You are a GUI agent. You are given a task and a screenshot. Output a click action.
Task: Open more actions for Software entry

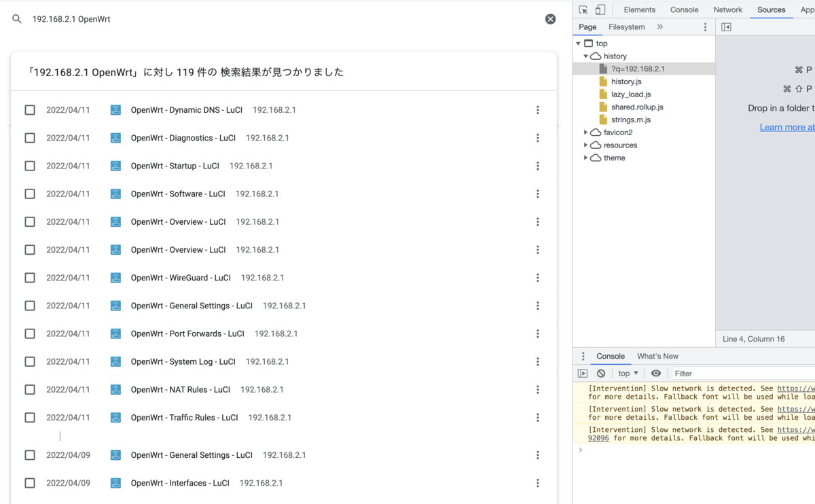537,194
